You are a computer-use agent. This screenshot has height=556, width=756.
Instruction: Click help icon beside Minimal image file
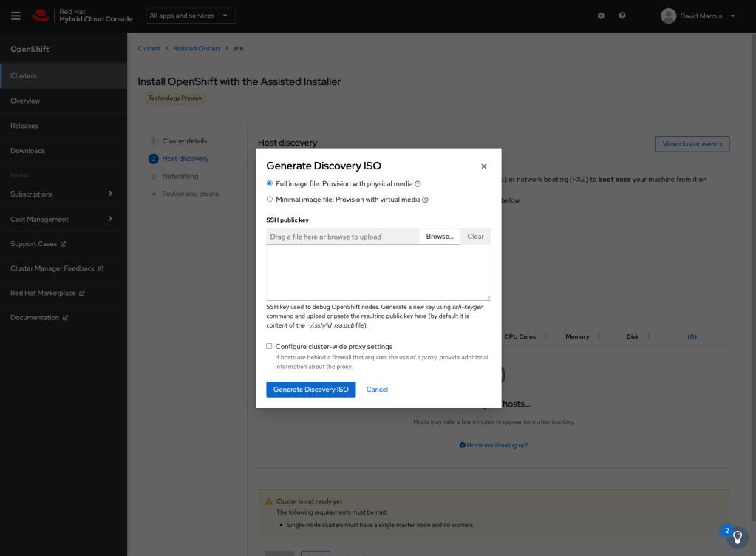click(426, 200)
